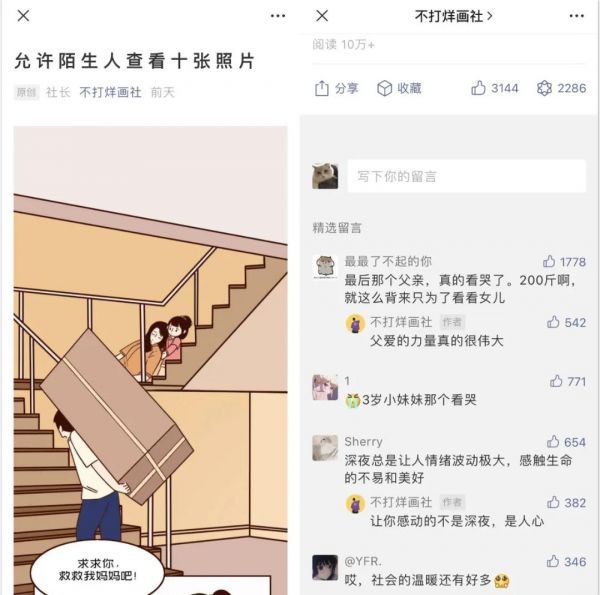The height and width of the screenshot is (595, 600).
Task: Expand the 不打烊画社 title chevron
Action: click(490, 16)
